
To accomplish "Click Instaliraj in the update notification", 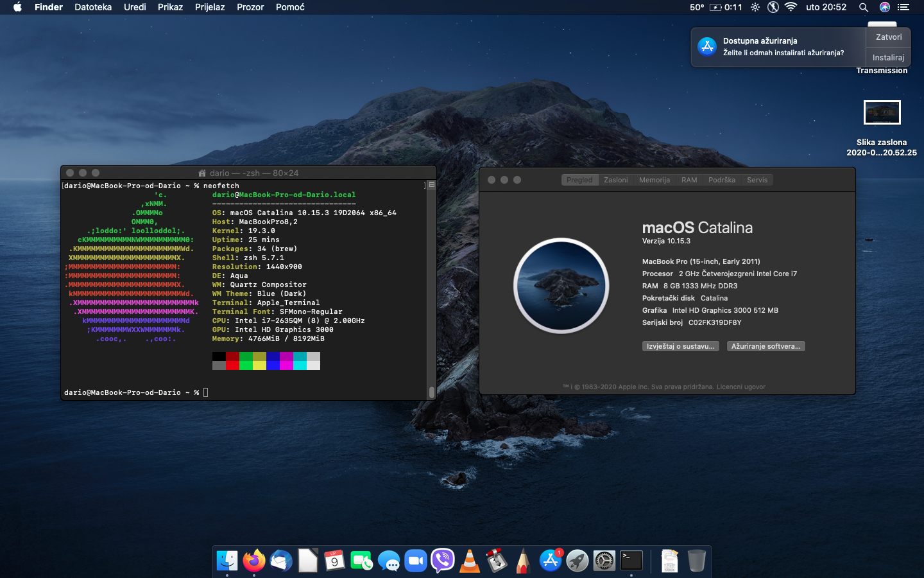I will (x=889, y=57).
